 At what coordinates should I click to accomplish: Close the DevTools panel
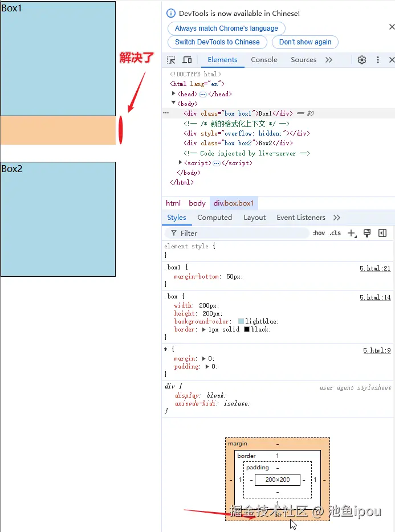pyautogui.click(x=392, y=60)
